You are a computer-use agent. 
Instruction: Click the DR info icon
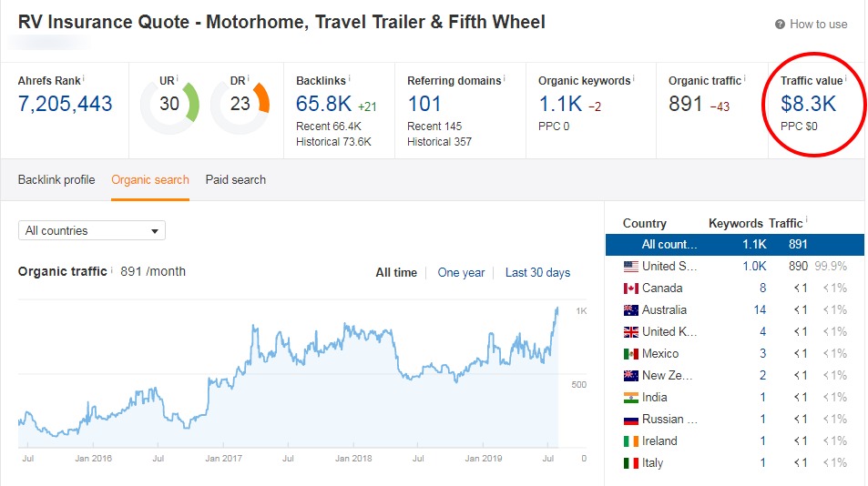tap(248, 78)
